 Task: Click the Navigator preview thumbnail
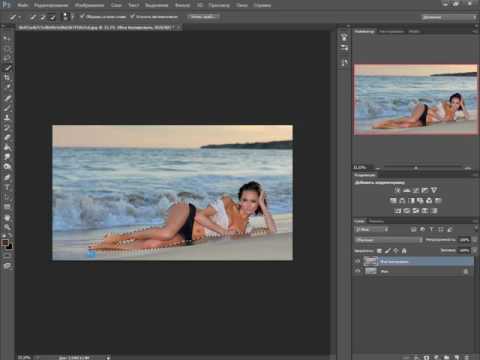coord(416,100)
